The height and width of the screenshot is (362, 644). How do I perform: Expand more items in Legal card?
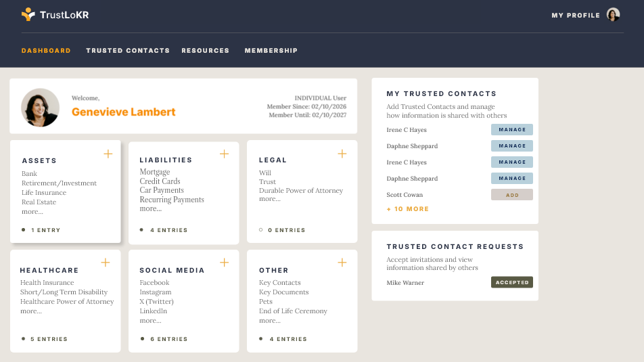click(270, 199)
